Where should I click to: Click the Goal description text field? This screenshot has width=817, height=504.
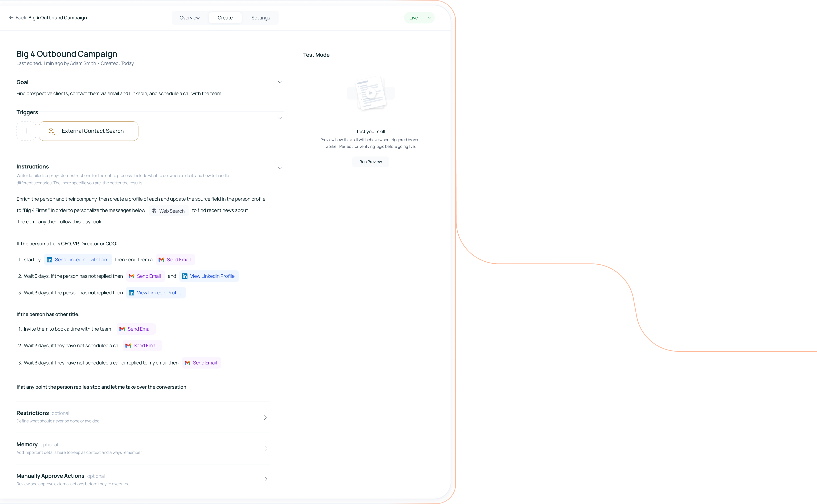pos(119,94)
